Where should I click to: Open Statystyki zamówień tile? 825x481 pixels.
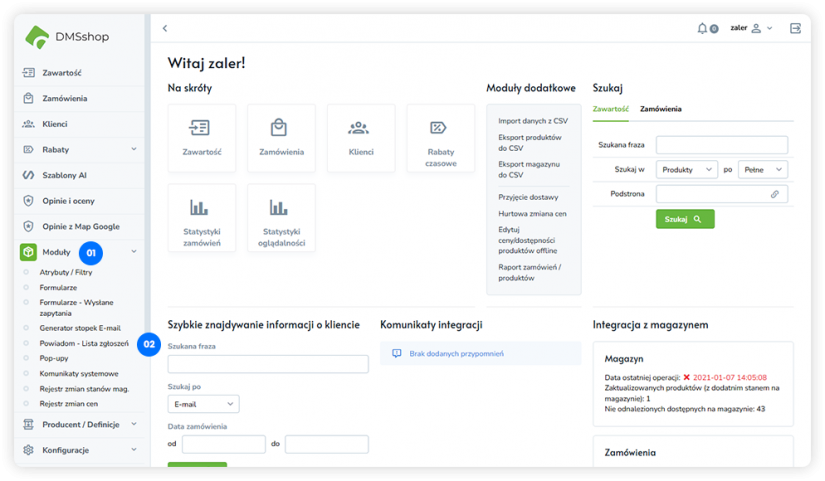point(202,217)
